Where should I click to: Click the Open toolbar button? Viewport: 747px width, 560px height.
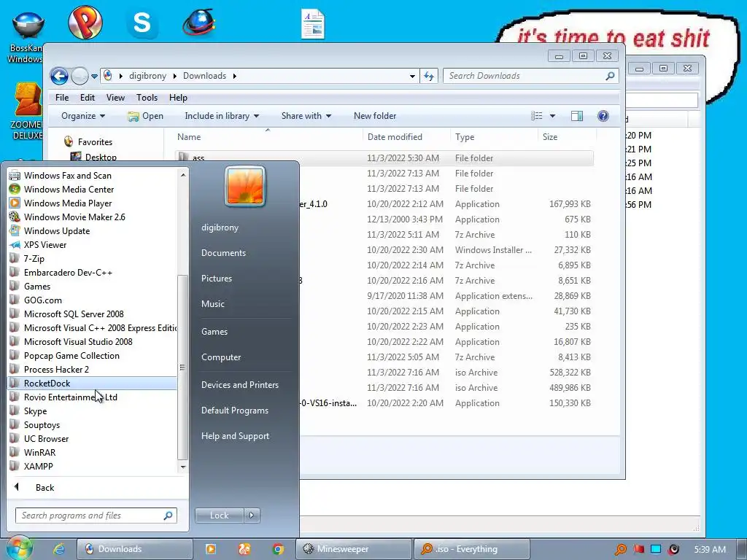click(146, 116)
